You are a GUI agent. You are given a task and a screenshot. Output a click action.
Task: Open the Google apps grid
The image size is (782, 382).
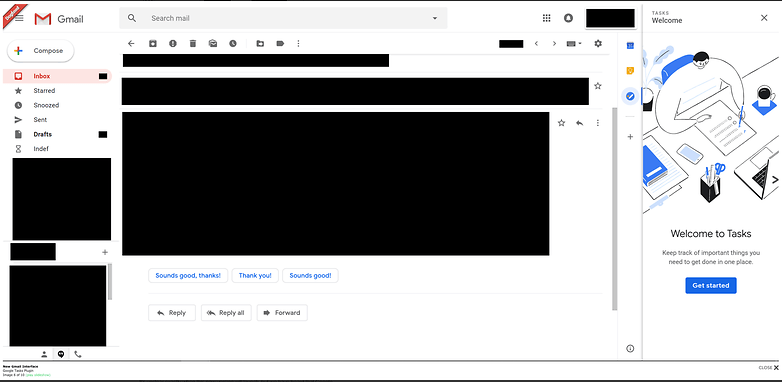(x=546, y=18)
